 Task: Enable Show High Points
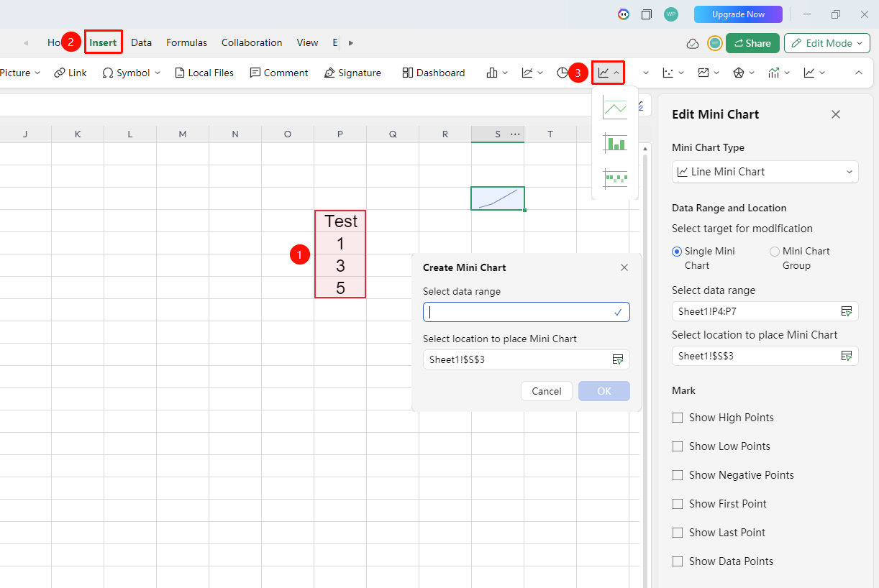click(x=677, y=418)
